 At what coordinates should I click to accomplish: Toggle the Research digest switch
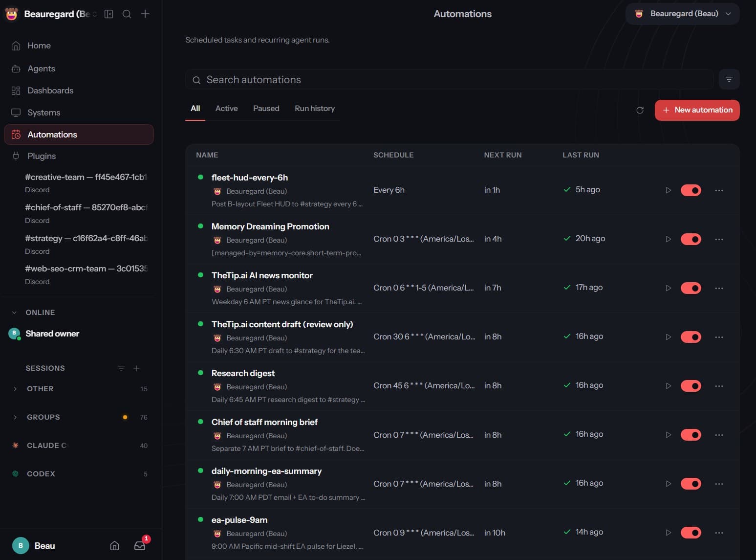click(691, 386)
